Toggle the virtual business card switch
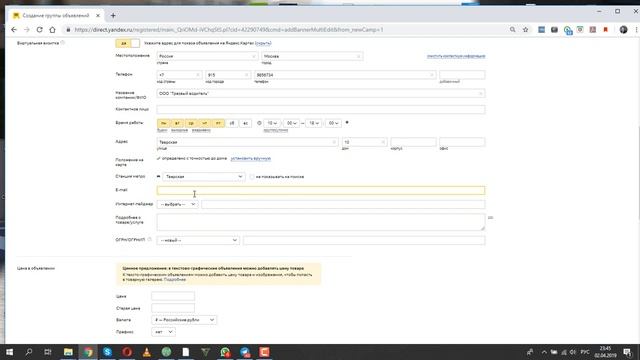This screenshot has height=360, width=640. (x=127, y=43)
